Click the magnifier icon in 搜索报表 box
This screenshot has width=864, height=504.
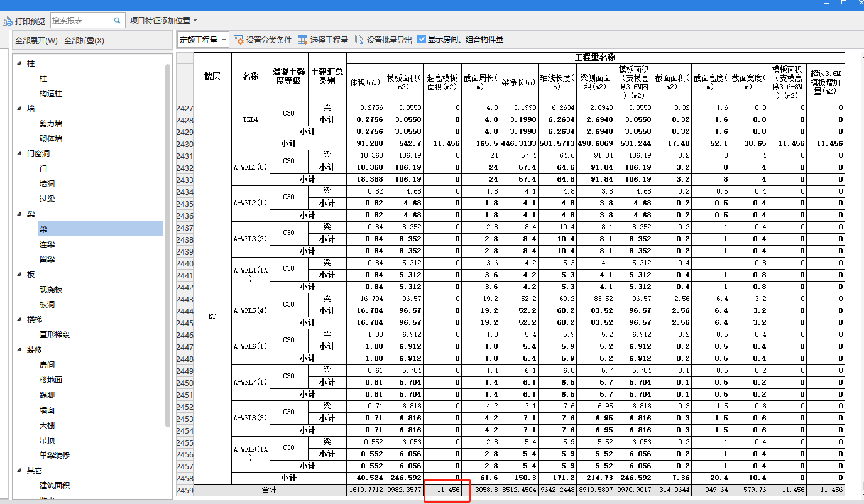[117, 21]
